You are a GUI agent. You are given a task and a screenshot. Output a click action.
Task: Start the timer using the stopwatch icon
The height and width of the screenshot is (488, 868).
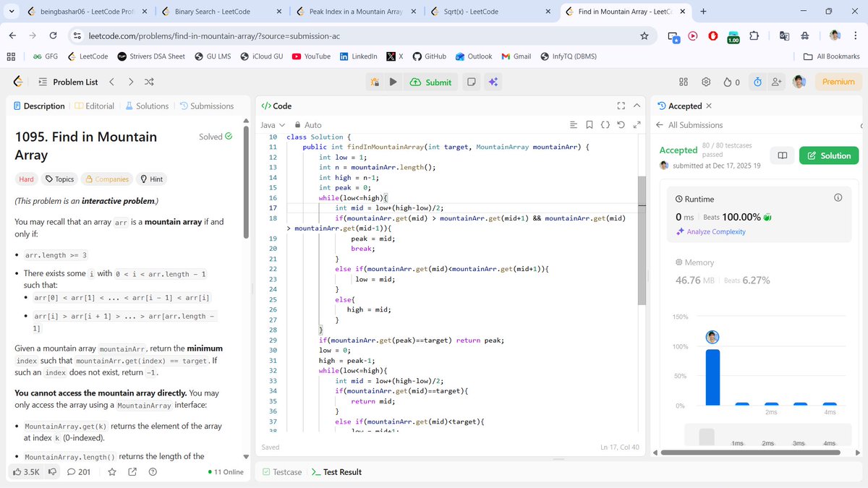point(757,82)
